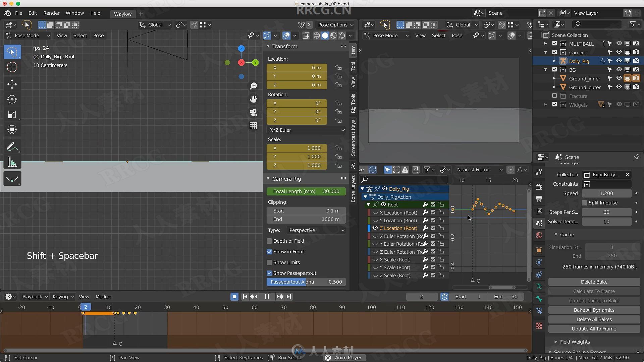Click Calculate To Frame button
Screen dimensions: 644x362
click(594, 291)
